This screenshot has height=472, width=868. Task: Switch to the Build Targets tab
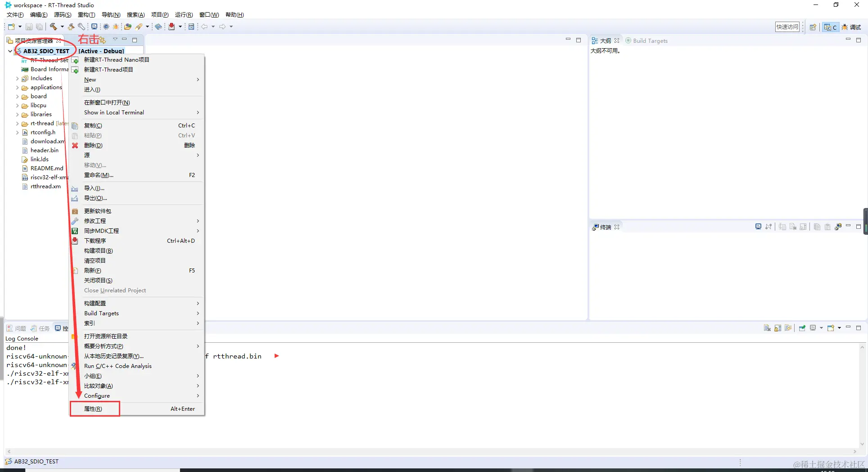click(x=646, y=41)
